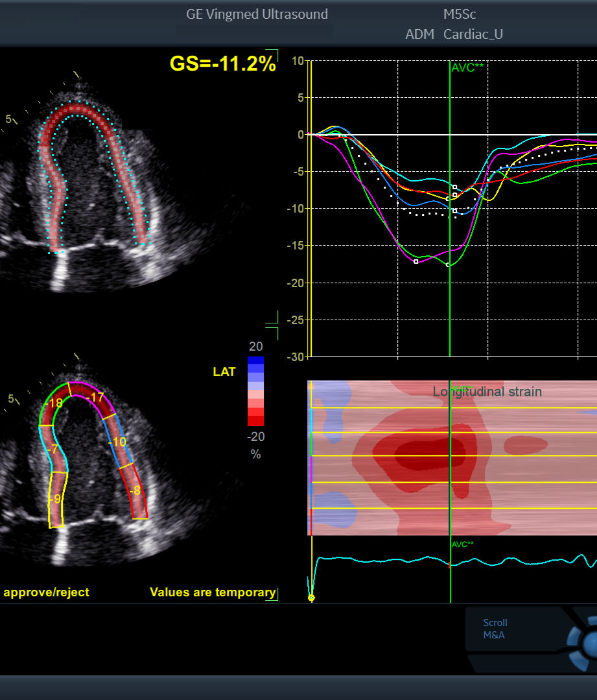This screenshot has width=597, height=700.
Task: Click the Longitudinal strain color map title
Action: (x=487, y=391)
